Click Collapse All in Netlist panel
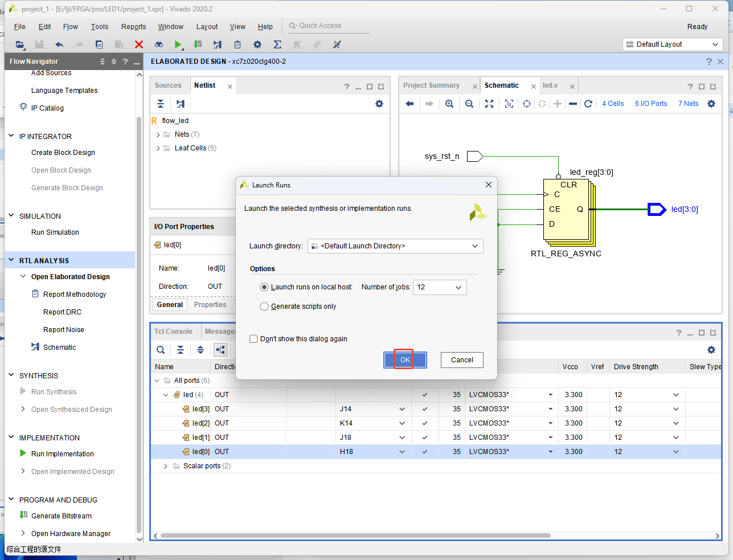The width and height of the screenshot is (733, 560). pos(161,104)
